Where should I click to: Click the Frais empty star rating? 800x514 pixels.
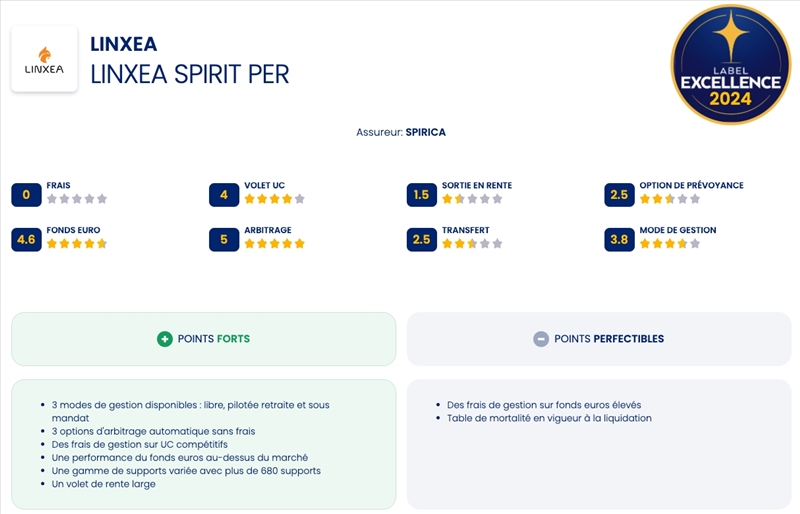click(x=77, y=199)
